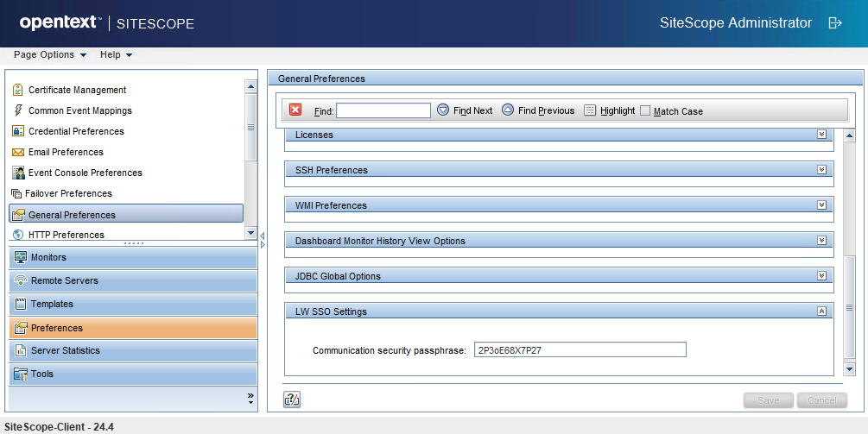Screen dimensions: 868x434
Task: Select Common Event Mappings in the list
Action: click(80, 110)
